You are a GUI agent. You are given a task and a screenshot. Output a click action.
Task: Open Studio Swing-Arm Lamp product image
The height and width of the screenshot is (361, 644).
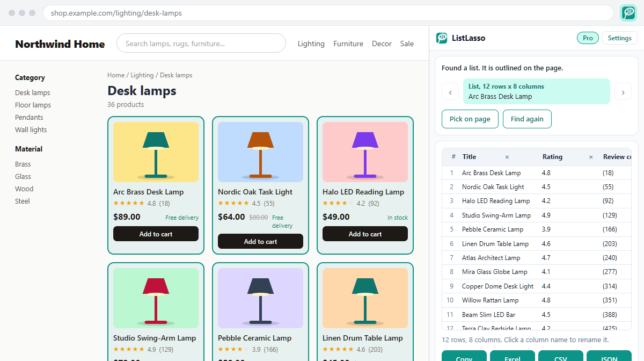tap(156, 298)
